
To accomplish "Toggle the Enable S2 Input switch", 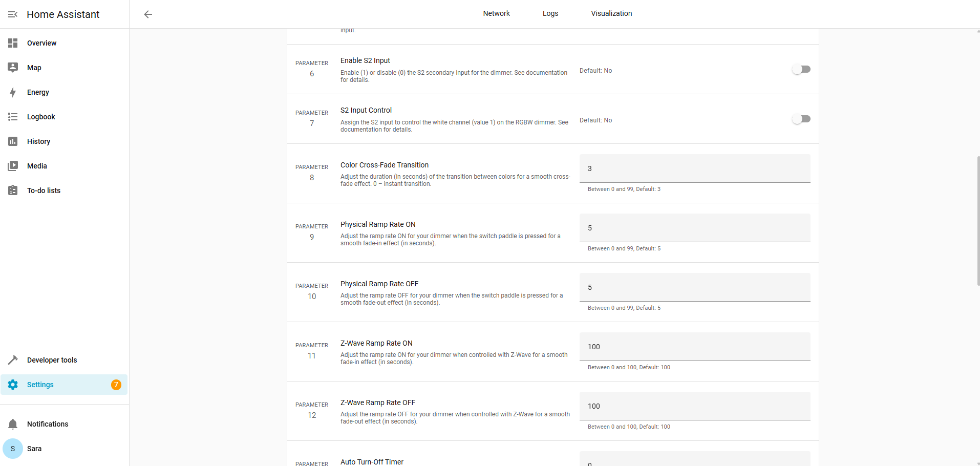I will 801,69.
